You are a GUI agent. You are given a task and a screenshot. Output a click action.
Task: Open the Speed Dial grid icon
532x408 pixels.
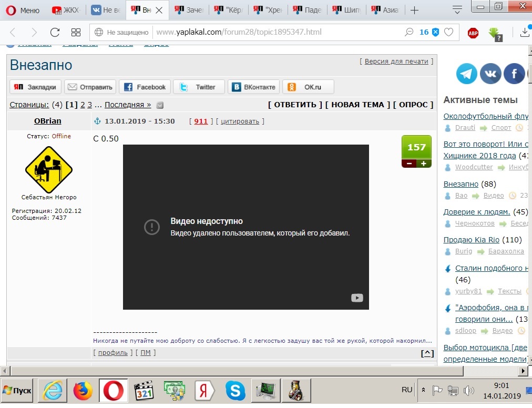point(76,32)
